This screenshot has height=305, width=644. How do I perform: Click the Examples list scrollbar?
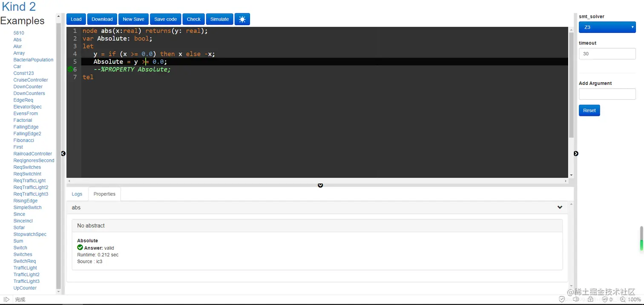point(59,155)
